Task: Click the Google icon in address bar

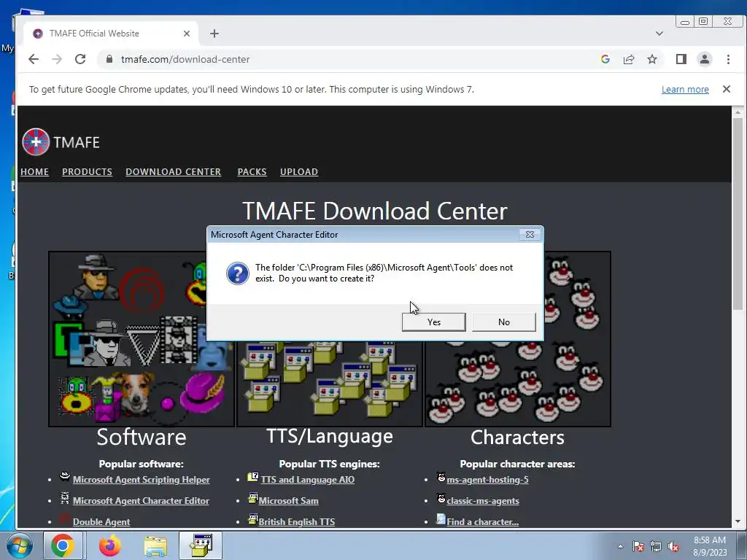Action: tap(605, 59)
